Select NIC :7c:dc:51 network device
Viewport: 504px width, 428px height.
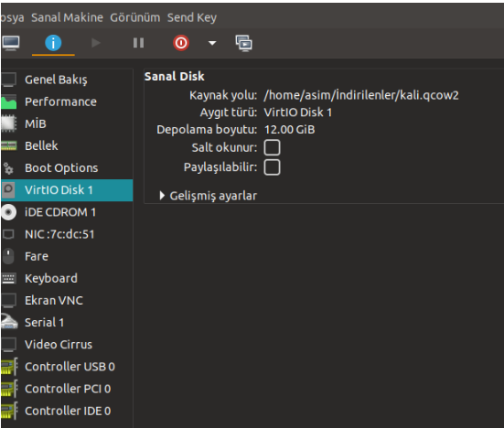(x=67, y=234)
